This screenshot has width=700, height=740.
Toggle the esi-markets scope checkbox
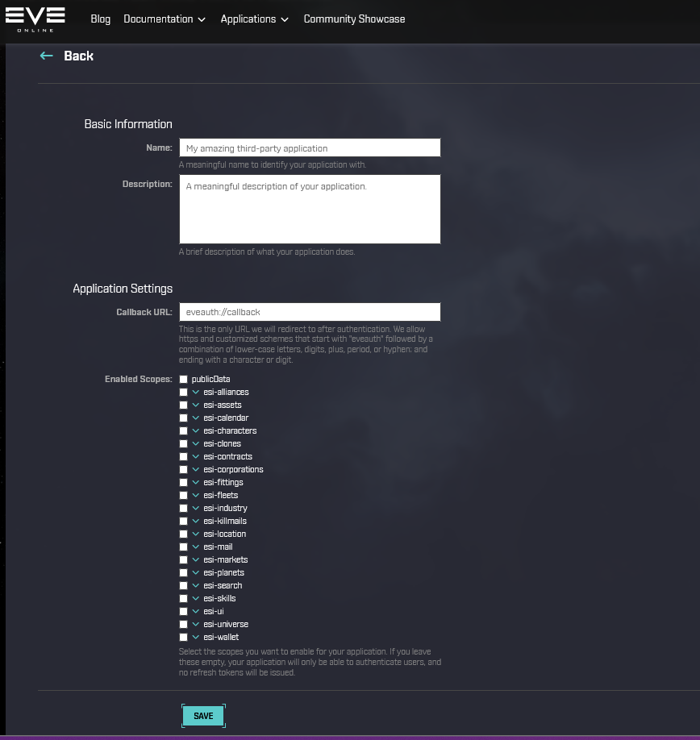tap(184, 560)
